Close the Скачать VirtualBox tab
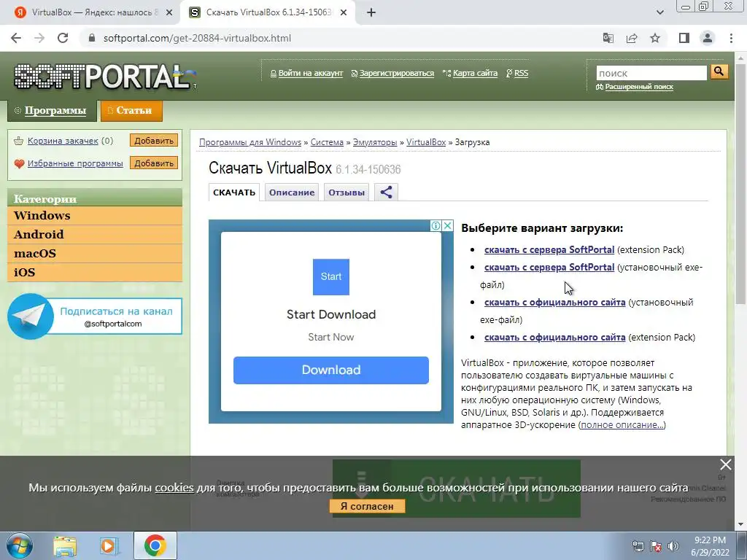This screenshot has height=560, width=747. click(x=344, y=13)
